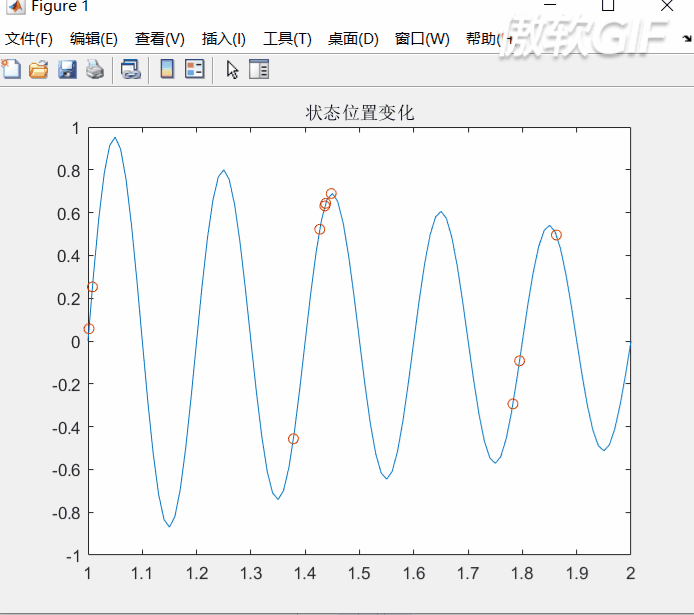The image size is (694, 615).
Task: Print the figure with the printer icon
Action: pos(95,70)
